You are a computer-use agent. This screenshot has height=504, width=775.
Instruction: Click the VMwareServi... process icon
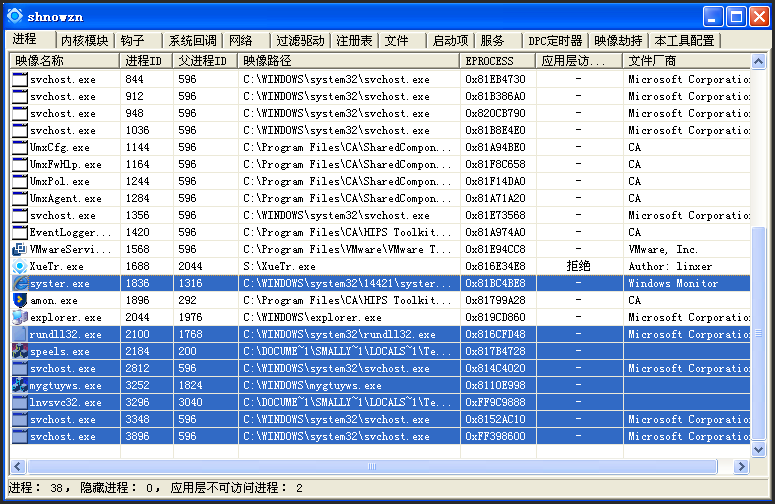click(20, 250)
